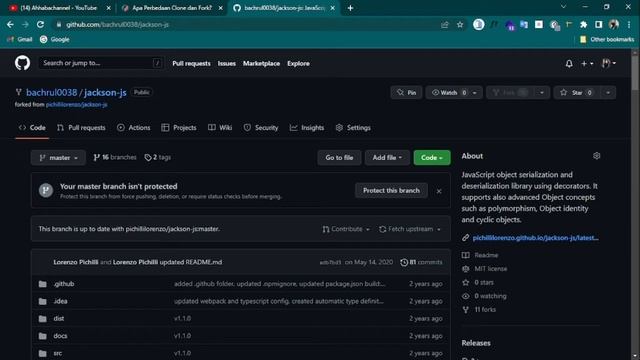Switch to the Security tab
Viewport: 640px width, 360px height.
pyautogui.click(x=261, y=128)
